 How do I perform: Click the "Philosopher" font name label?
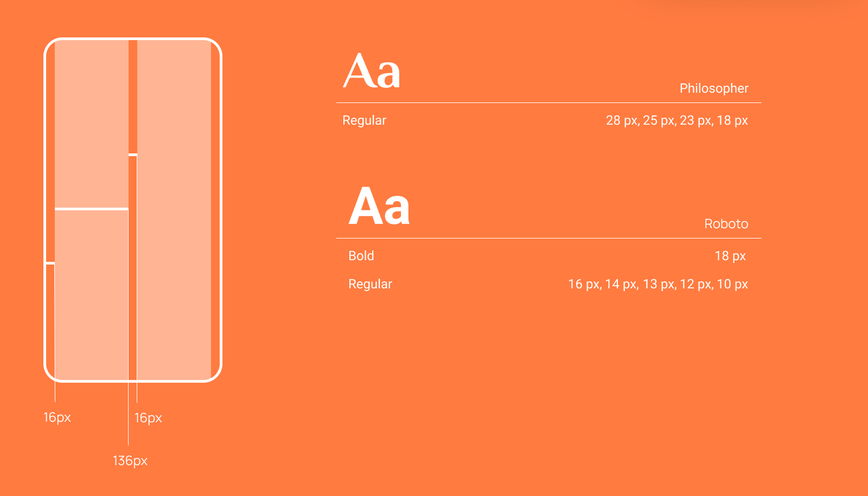pos(714,88)
